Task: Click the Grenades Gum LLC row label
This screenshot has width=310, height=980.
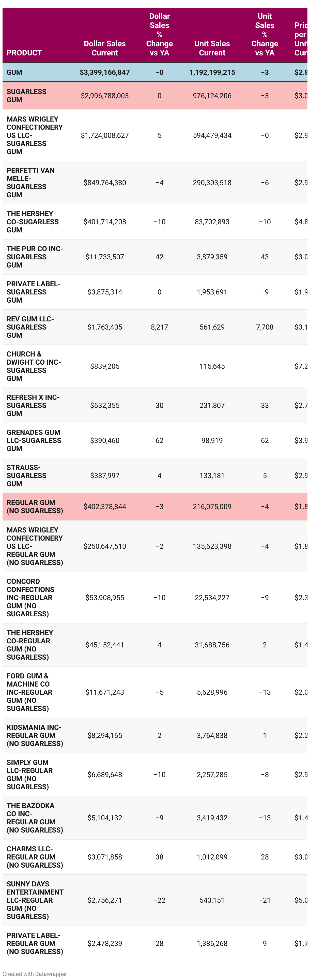Action: click(x=34, y=440)
